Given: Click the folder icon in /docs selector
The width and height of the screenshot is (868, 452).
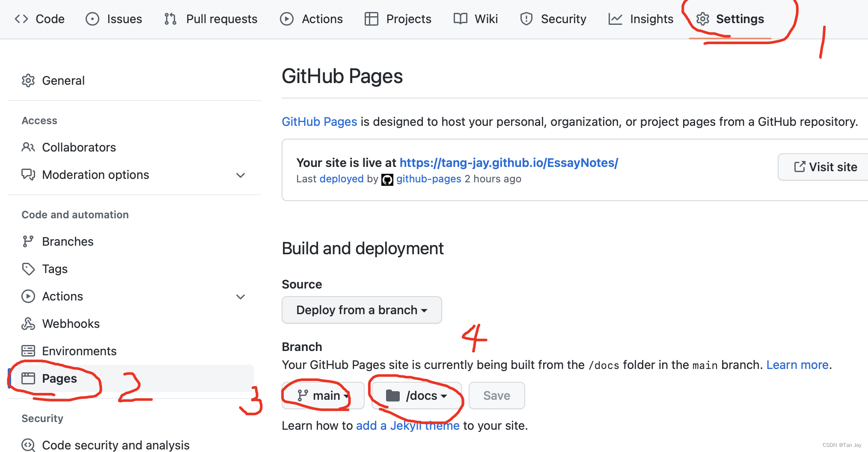Looking at the screenshot, I should [392, 395].
